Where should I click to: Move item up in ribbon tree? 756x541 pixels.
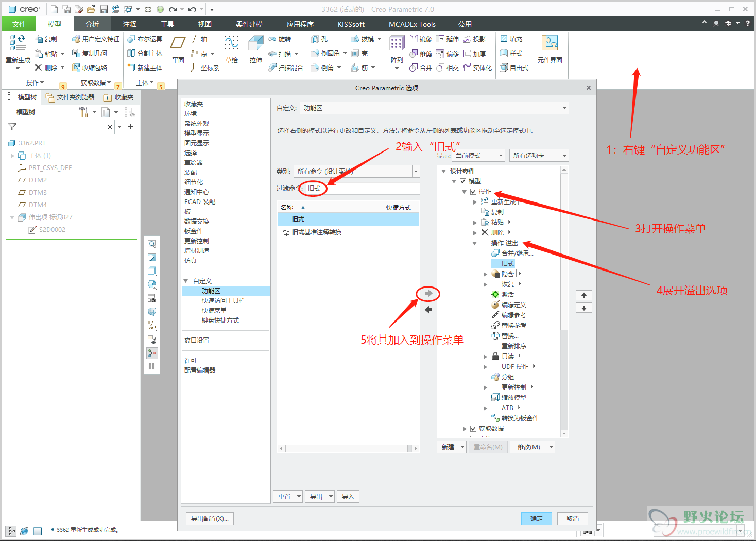583,295
